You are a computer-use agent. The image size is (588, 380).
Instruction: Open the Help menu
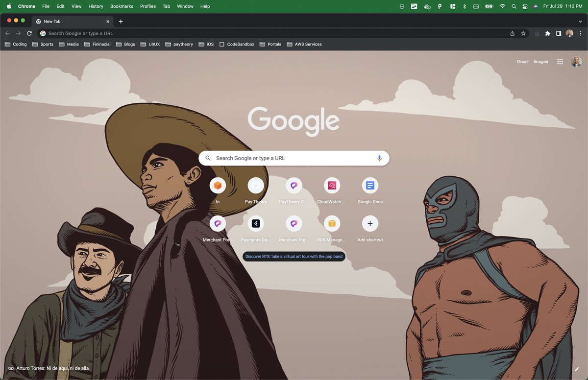tap(205, 6)
